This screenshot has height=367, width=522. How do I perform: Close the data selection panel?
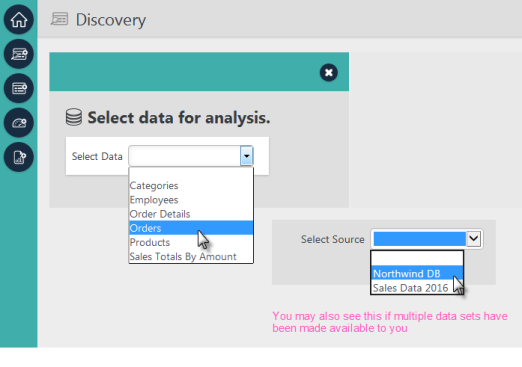pyautogui.click(x=329, y=72)
